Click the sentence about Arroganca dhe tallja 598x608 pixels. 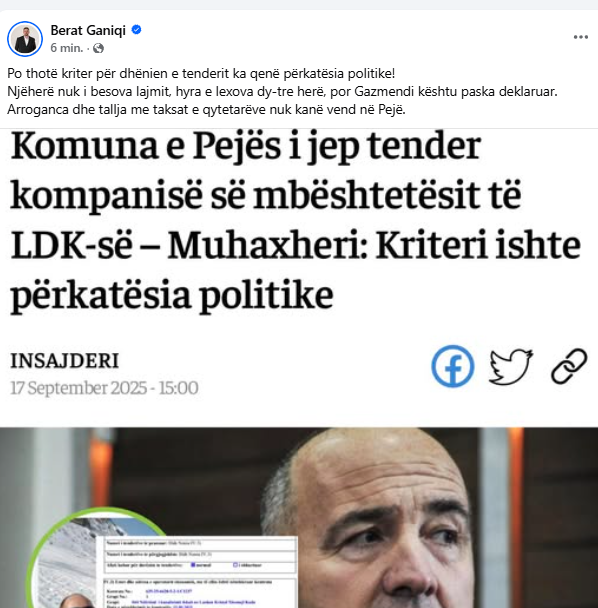[x=206, y=110]
